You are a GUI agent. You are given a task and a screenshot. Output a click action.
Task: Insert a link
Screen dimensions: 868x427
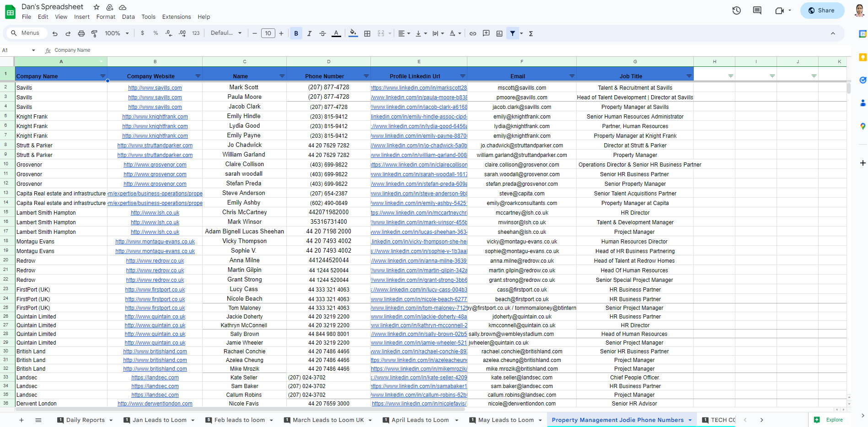pyautogui.click(x=473, y=33)
